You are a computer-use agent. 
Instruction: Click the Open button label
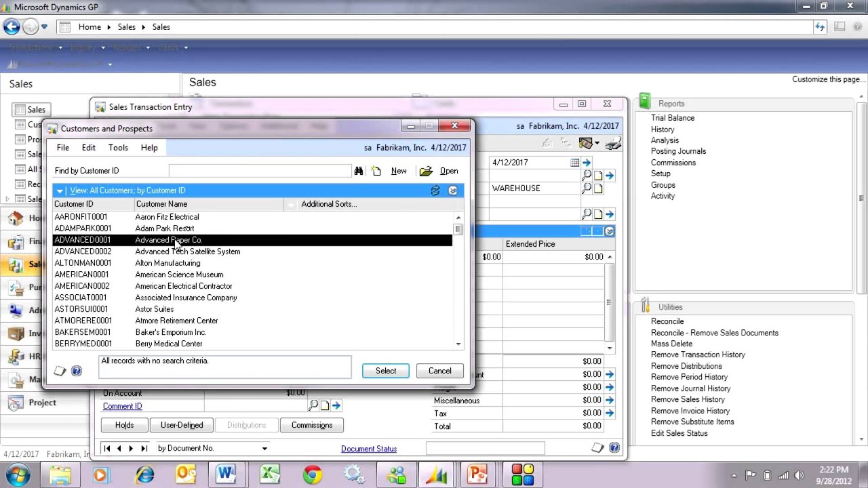tap(449, 171)
